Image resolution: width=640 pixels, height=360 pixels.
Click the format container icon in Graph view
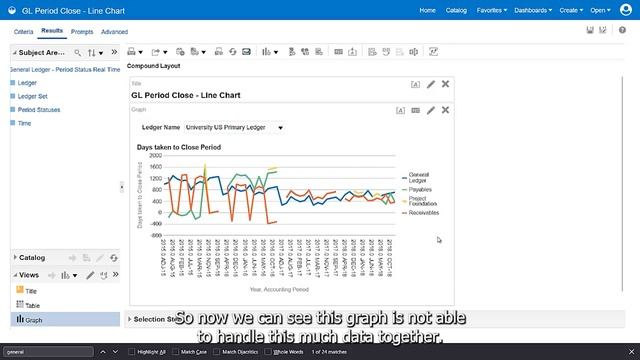(x=400, y=111)
